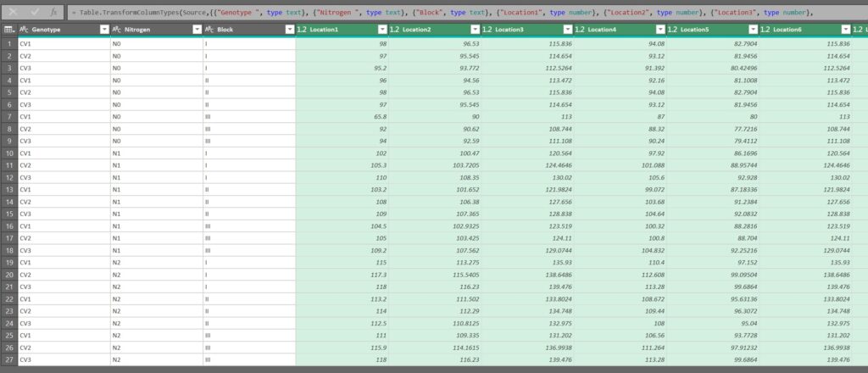The width and height of the screenshot is (868, 373).
Task: Select the row 27 number header
Action: tap(8, 359)
